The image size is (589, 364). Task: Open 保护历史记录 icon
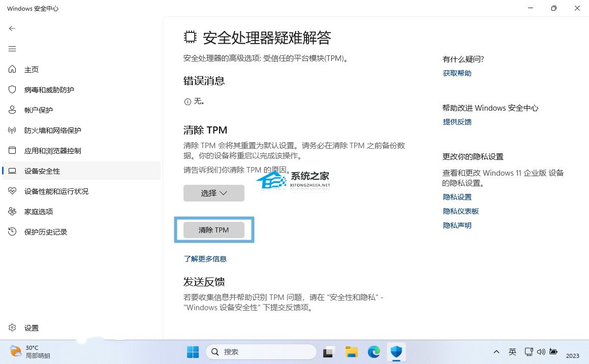pos(11,231)
